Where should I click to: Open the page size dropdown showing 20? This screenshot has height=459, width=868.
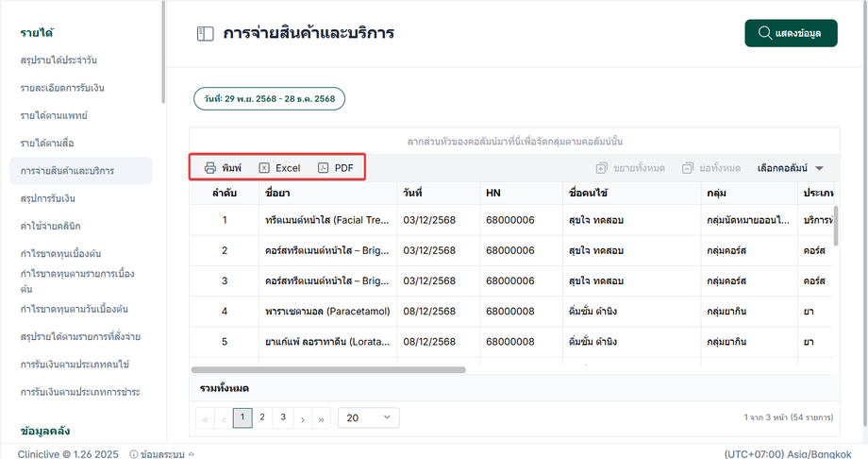pos(369,418)
